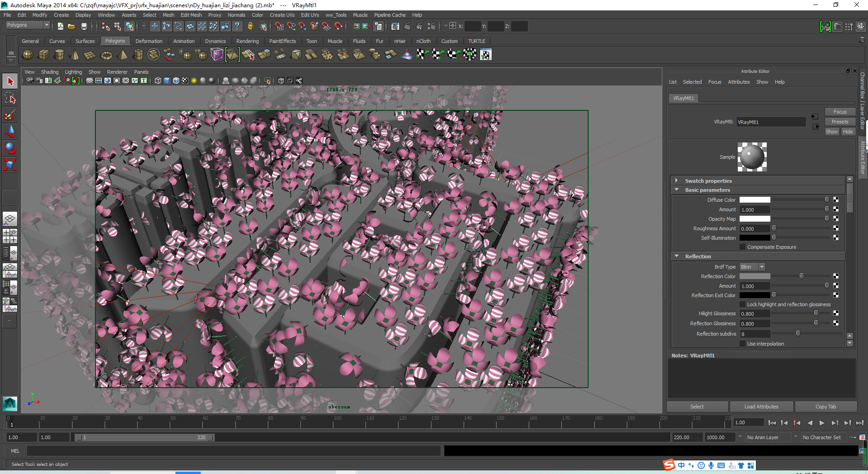
Task: Open the Polygons menu set dropdown
Action: coord(27,25)
